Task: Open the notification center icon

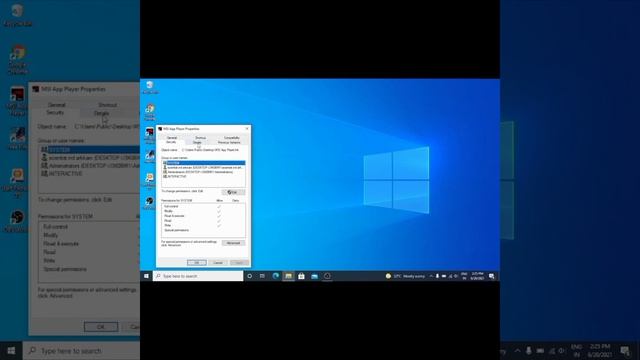Action: point(492,276)
